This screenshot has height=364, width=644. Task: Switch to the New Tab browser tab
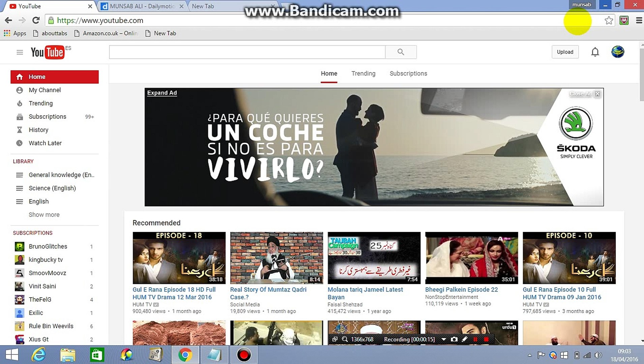(203, 6)
